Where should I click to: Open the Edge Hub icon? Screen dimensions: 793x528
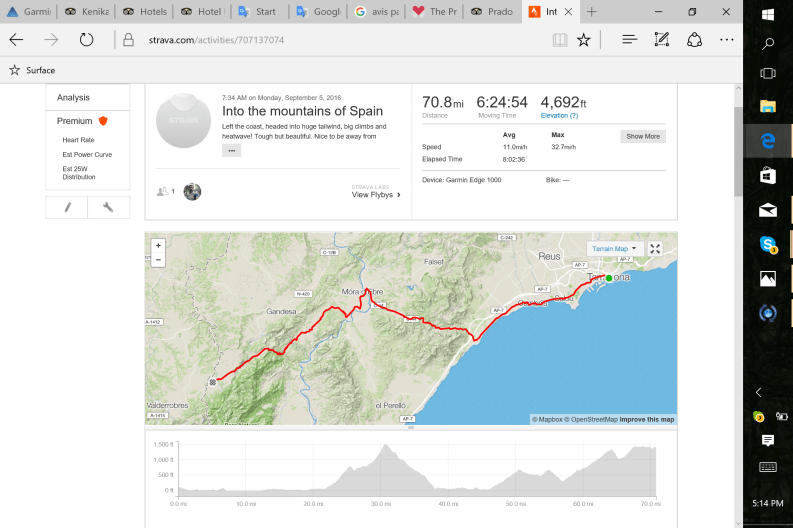coord(629,40)
